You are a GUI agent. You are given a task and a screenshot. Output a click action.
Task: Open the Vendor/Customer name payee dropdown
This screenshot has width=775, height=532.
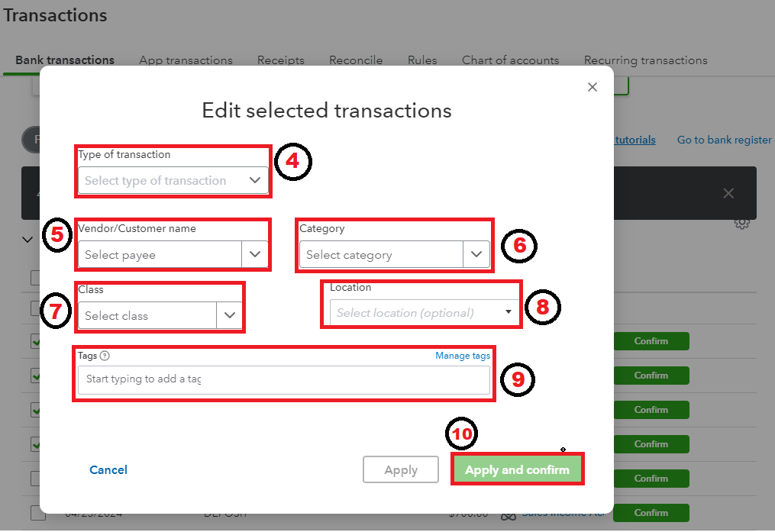[x=255, y=254]
